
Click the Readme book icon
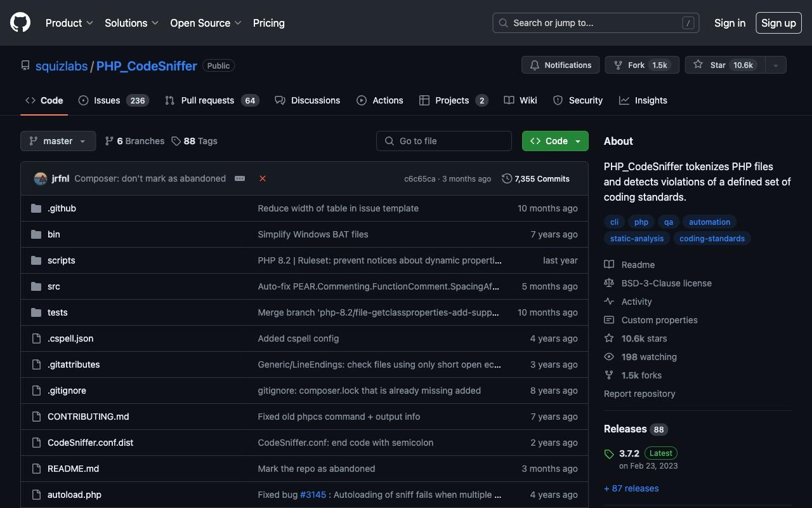coord(609,265)
